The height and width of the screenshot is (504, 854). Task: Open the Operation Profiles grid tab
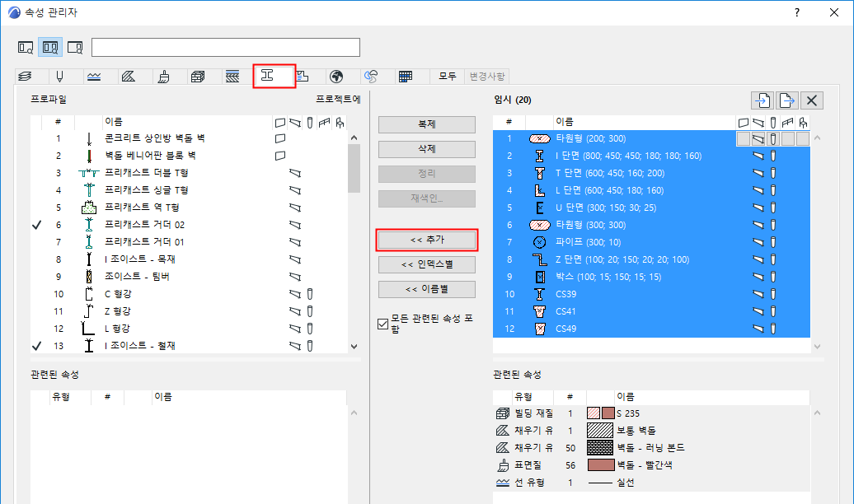click(x=406, y=77)
